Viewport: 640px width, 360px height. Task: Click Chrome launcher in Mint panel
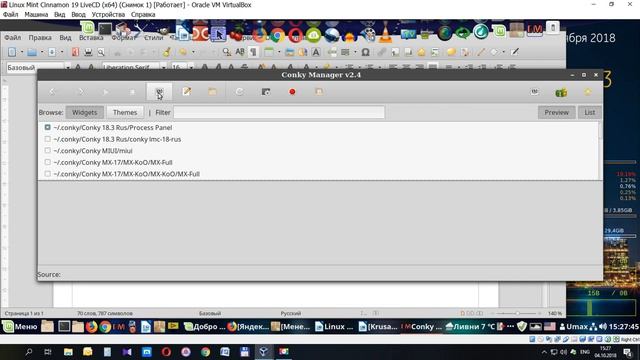point(105,327)
